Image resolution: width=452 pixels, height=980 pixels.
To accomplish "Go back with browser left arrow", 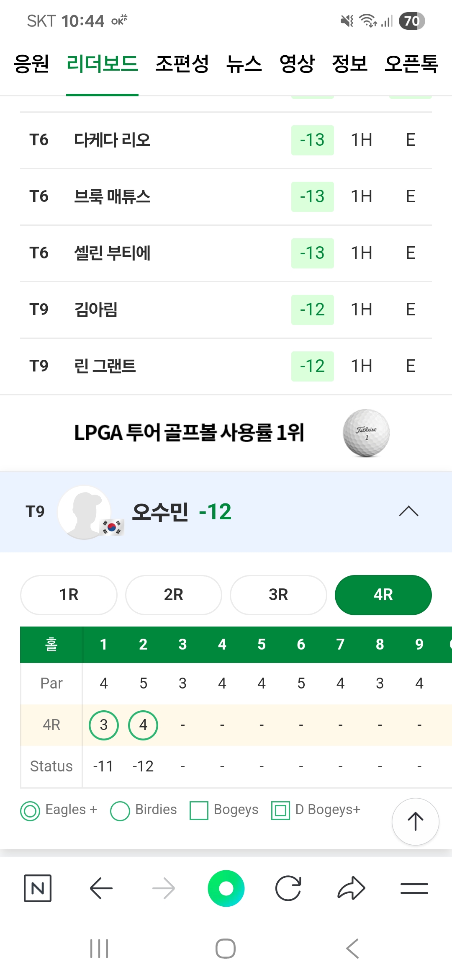I will (x=101, y=888).
